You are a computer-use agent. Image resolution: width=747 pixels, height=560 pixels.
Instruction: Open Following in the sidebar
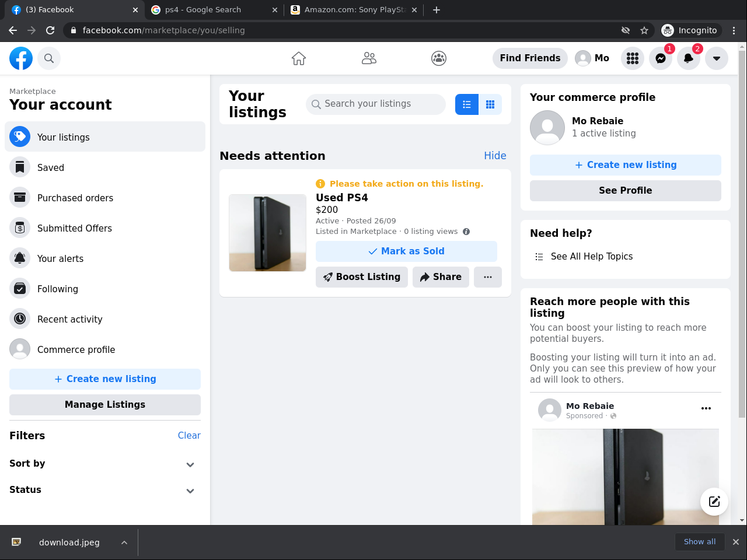(x=105, y=288)
